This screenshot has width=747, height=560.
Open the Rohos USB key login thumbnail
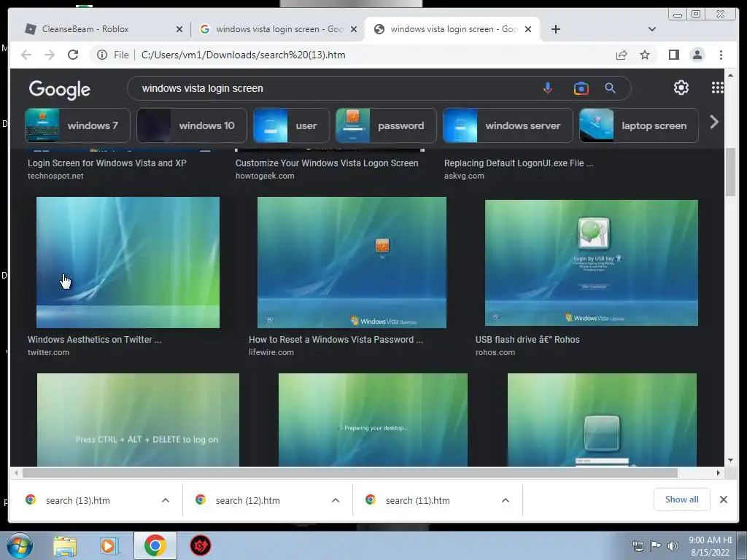(x=591, y=262)
